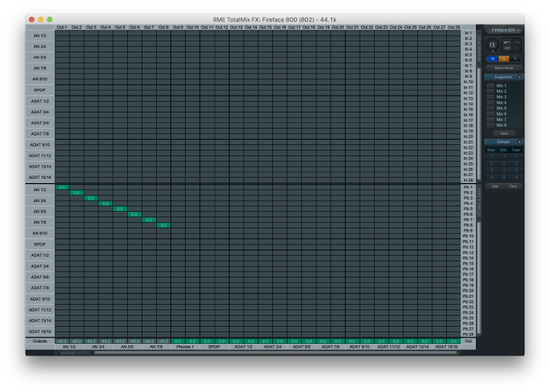
Task: Toggle the blue M global mute button
Action: (492, 58)
